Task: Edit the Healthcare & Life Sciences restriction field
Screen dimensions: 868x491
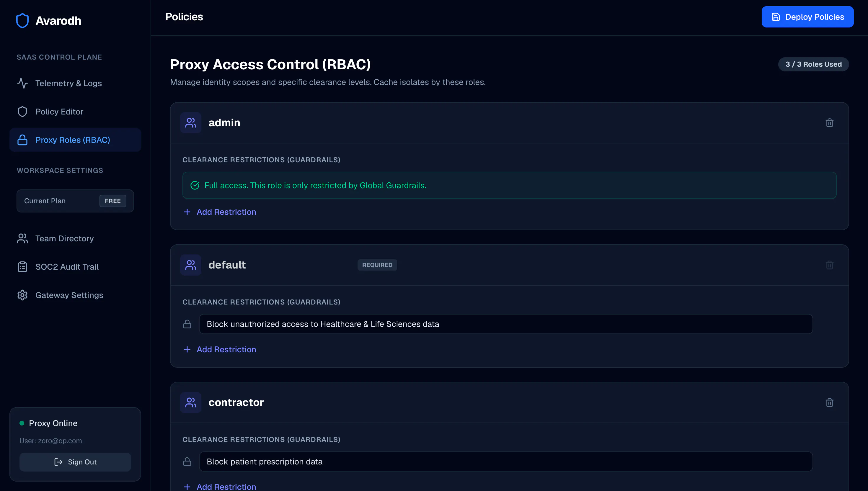Action: coord(506,324)
